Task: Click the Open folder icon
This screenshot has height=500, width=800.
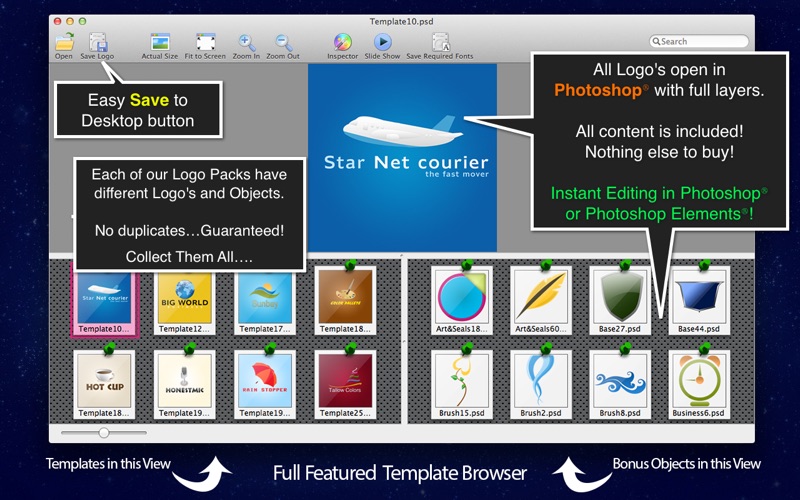Action: coord(64,42)
